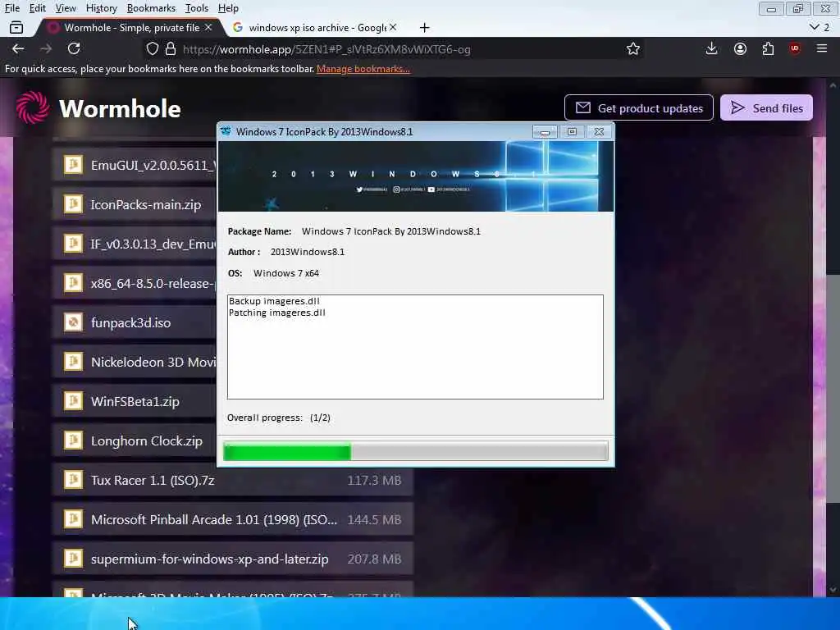Select the IconPacks-main.zip file name

pos(146,204)
